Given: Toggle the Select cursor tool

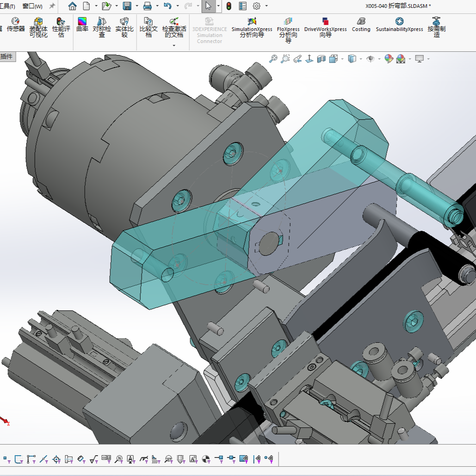Looking at the screenshot, I should [x=208, y=6].
